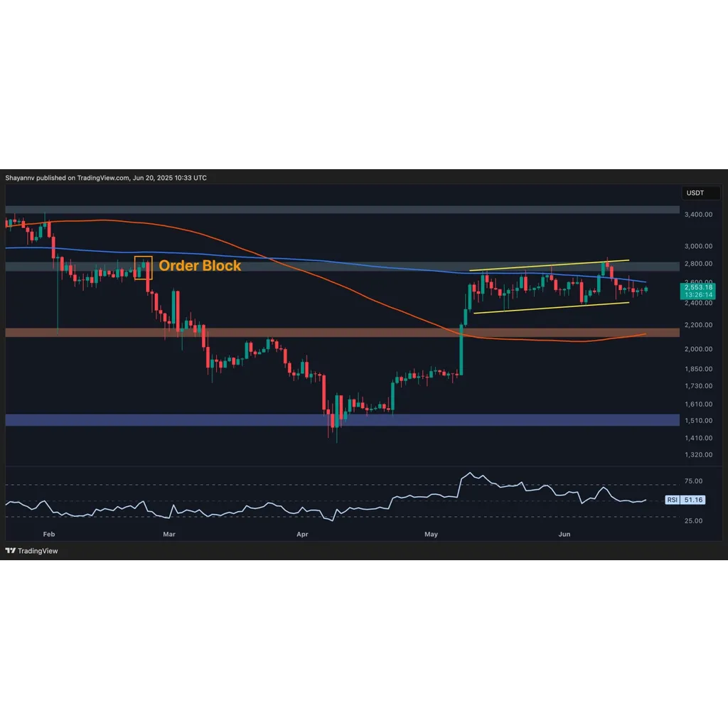Click the 1,610.00 price axis label
Image resolution: width=728 pixels, height=728 pixels.
coord(698,404)
